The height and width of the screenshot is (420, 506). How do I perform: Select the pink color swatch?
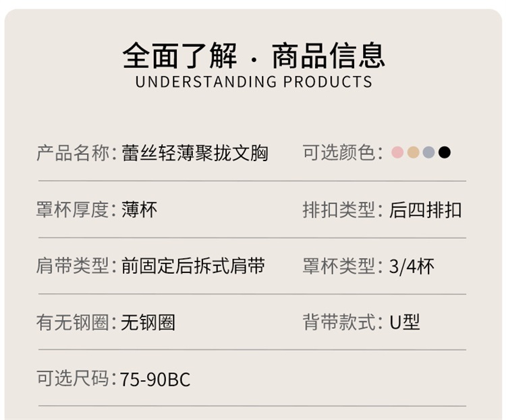coord(397,152)
